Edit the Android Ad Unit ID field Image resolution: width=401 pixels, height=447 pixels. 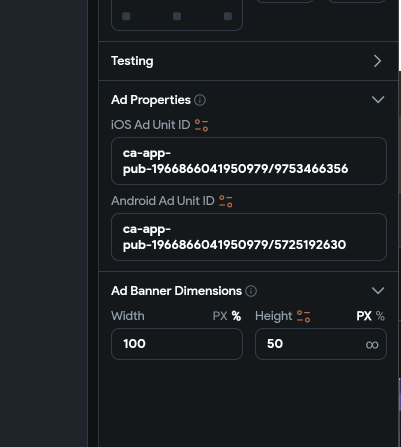(249, 237)
